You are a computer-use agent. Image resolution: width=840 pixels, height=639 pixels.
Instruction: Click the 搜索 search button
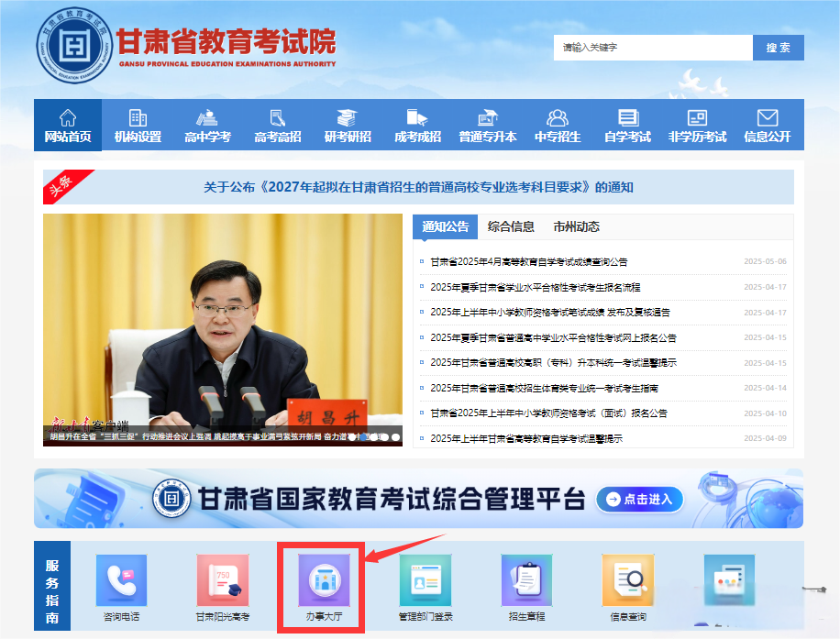click(778, 48)
